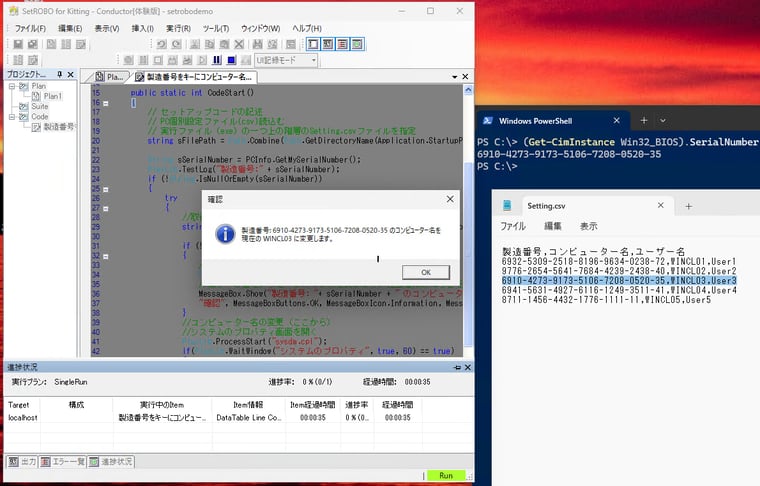The image size is (760, 486).
Task: Close the 進捗状況 progress panel
Action: coord(468,367)
